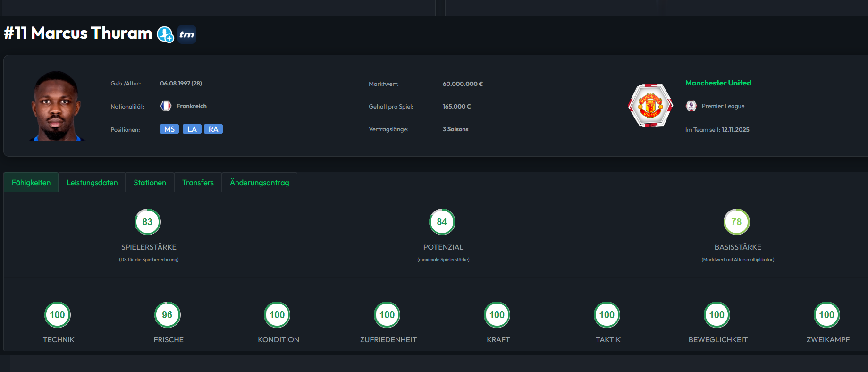This screenshot has height=372, width=868.
Task: Click the add player icon beside the name
Action: pos(165,34)
